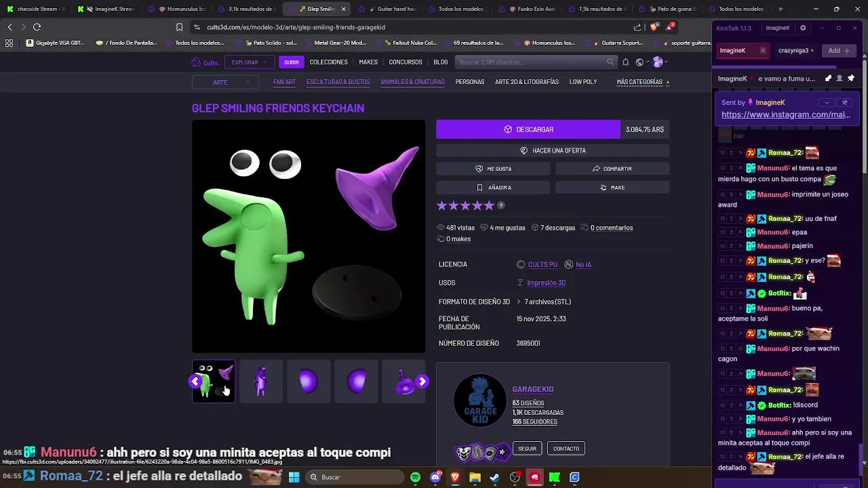
Task: Open the instagram link in pinned message
Action: [786, 115]
